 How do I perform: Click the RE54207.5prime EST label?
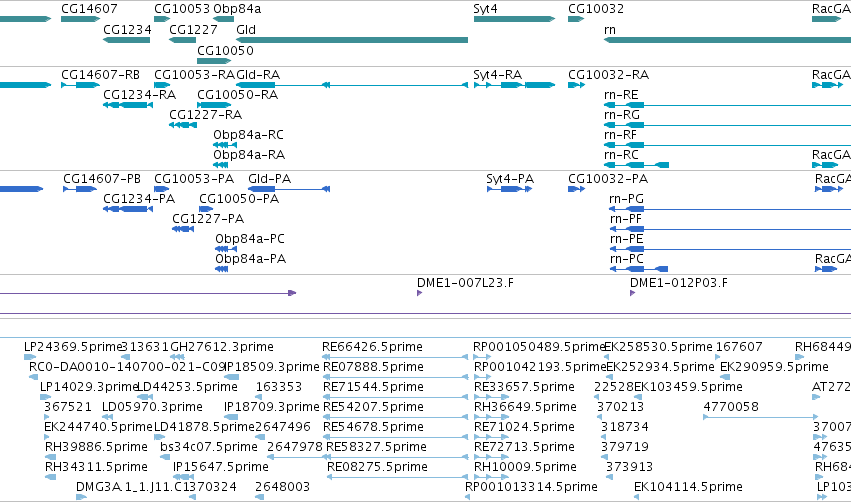(373, 407)
